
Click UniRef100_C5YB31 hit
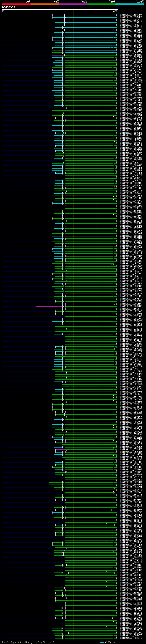[131, 349]
